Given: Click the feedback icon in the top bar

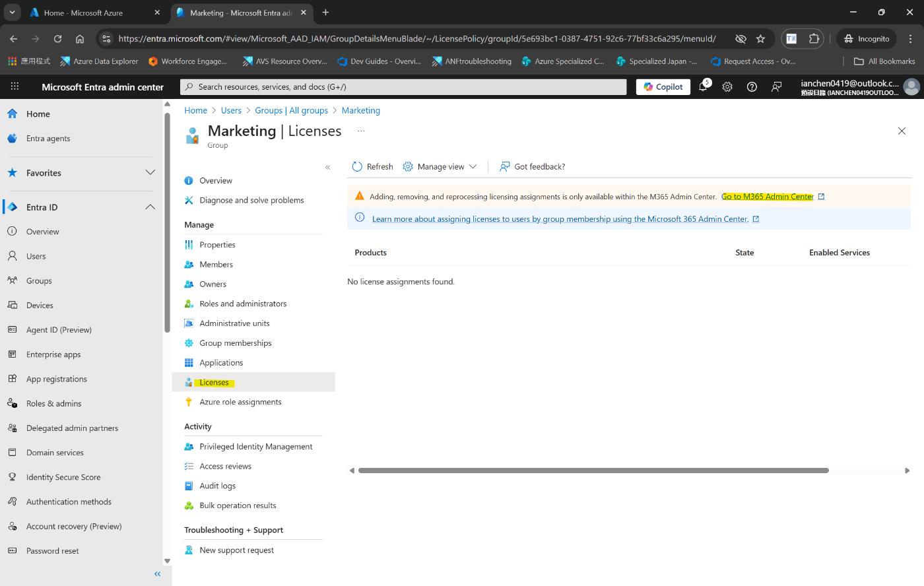Looking at the screenshot, I should (777, 87).
